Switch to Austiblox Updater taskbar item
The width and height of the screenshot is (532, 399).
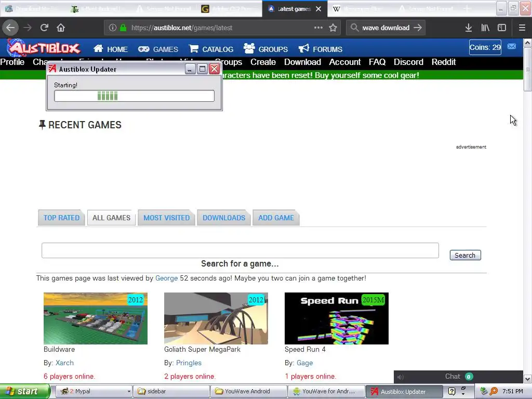coord(404,392)
